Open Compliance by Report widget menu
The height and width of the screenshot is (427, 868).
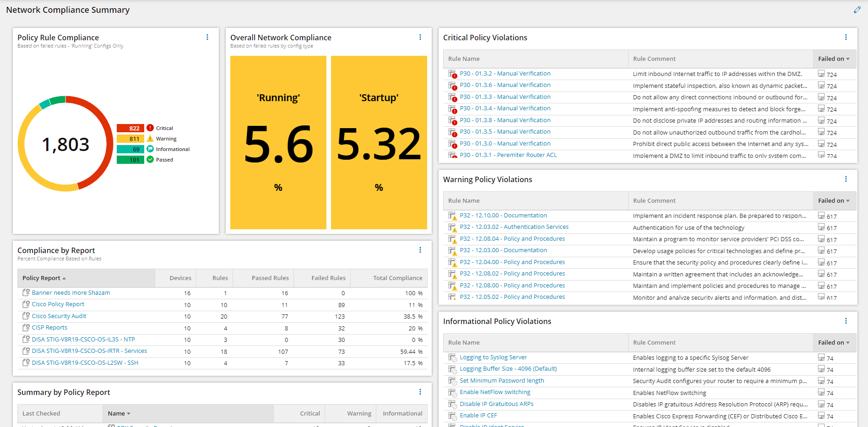420,250
